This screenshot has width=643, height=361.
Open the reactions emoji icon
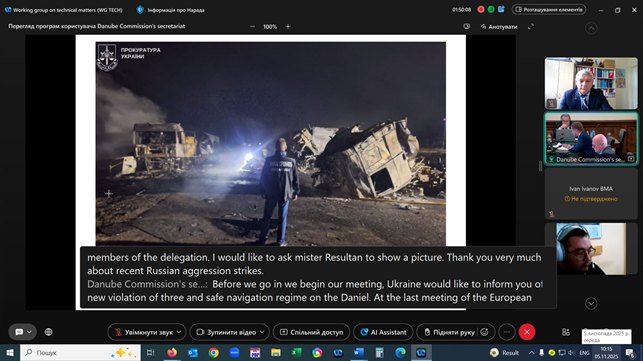[484, 332]
